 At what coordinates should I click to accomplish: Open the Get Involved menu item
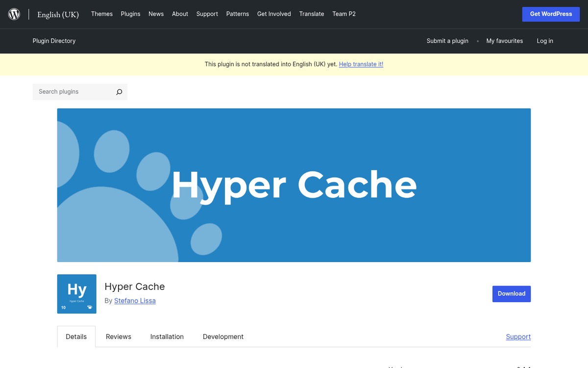(274, 14)
